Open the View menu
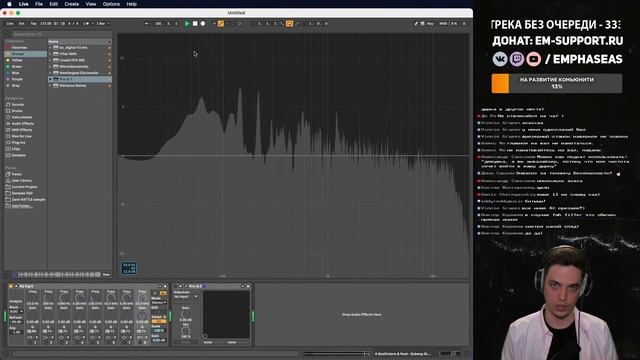Screen dimensions: 640x360 [91, 4]
